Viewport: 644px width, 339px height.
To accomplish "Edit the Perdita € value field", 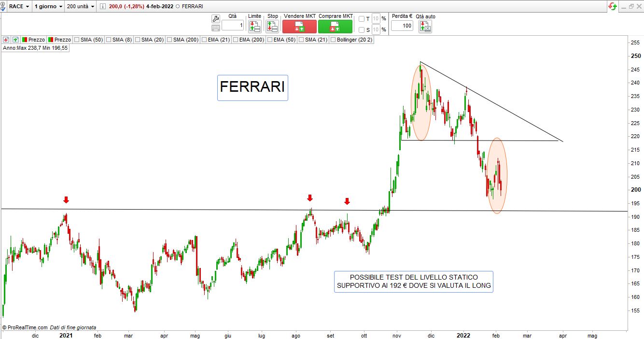I will [x=402, y=26].
